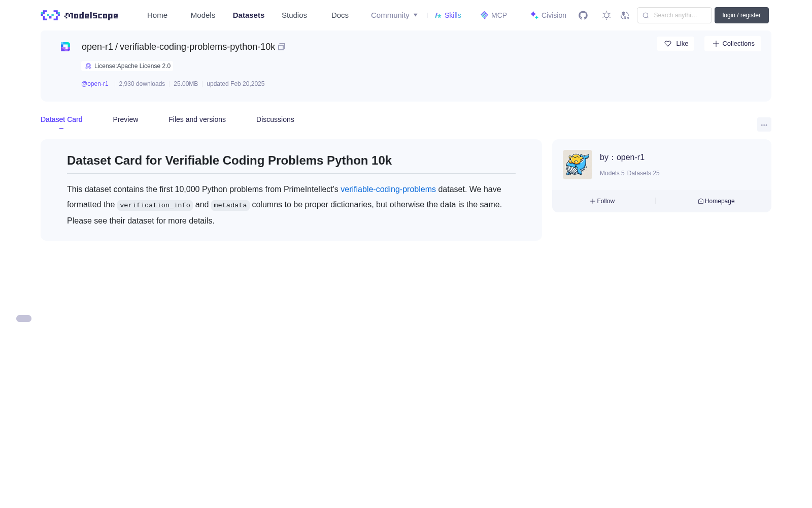Viewport: 812px width, 508px height.
Task: Click the verification_info code snippet
Action: (x=155, y=205)
